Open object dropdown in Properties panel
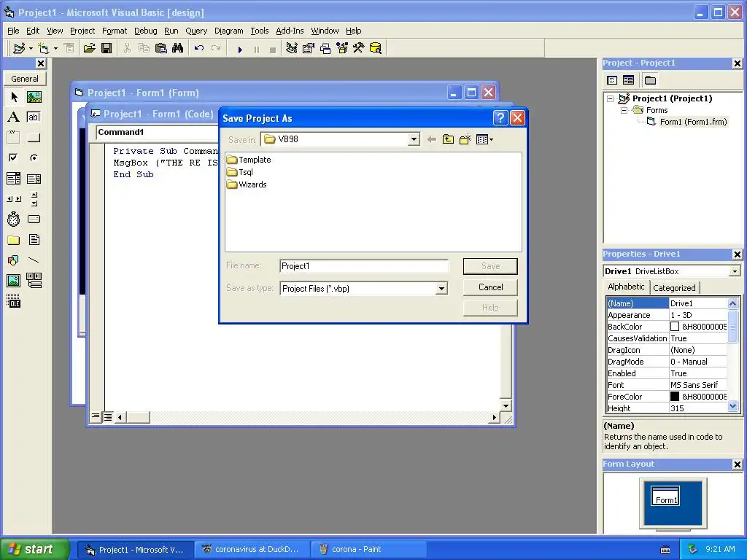Viewport: 747px width, 560px height. click(x=735, y=271)
